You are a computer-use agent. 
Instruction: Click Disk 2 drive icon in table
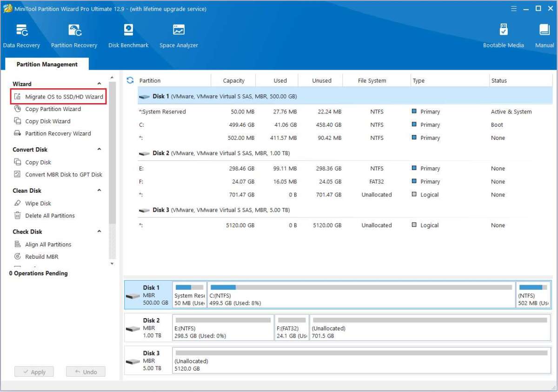(145, 153)
